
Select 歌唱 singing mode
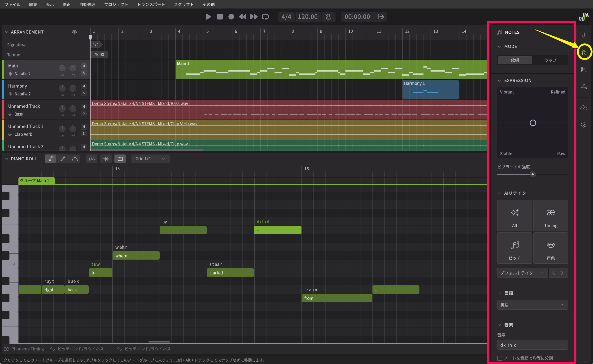click(515, 60)
